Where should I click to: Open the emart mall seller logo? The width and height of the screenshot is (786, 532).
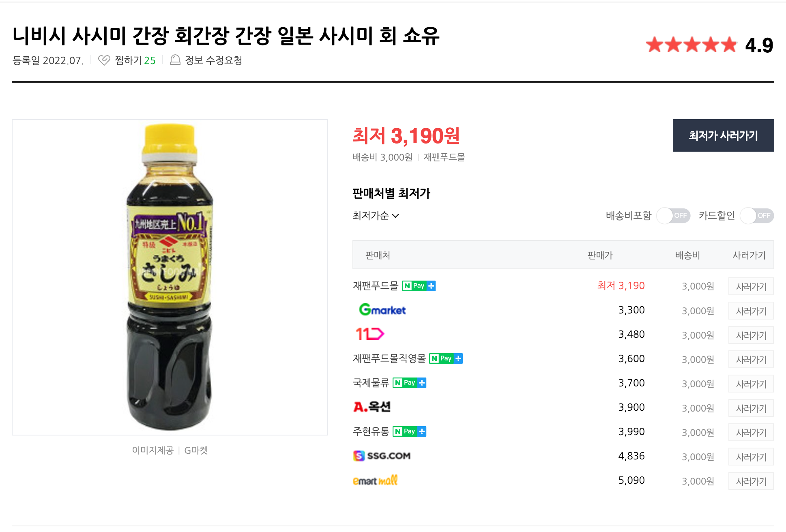tap(375, 481)
